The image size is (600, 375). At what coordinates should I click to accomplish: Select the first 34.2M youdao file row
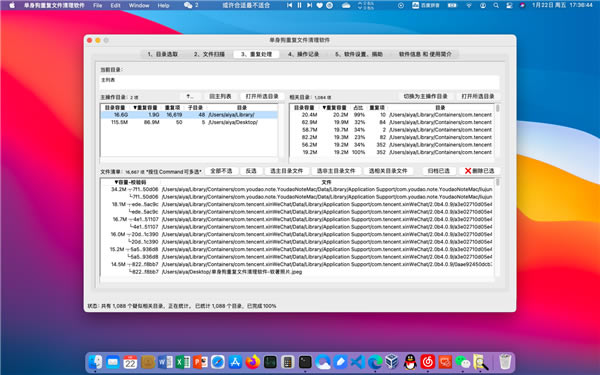tap(297, 189)
